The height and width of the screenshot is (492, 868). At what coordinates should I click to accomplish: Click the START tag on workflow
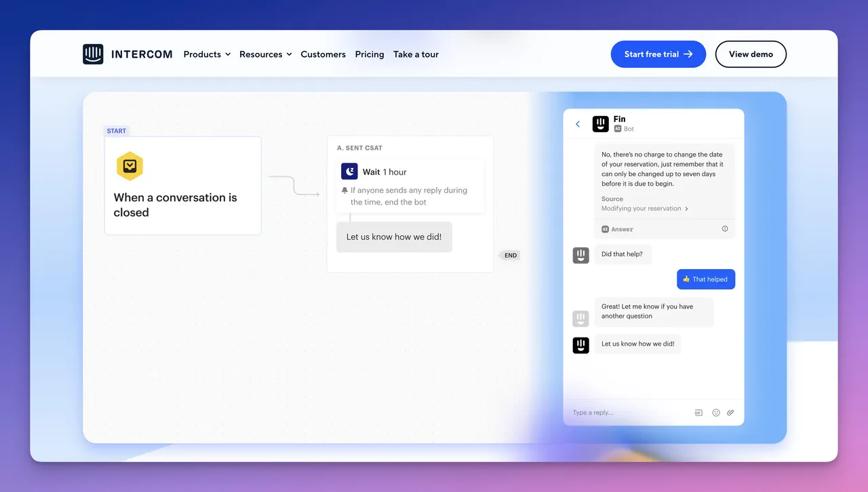click(117, 131)
